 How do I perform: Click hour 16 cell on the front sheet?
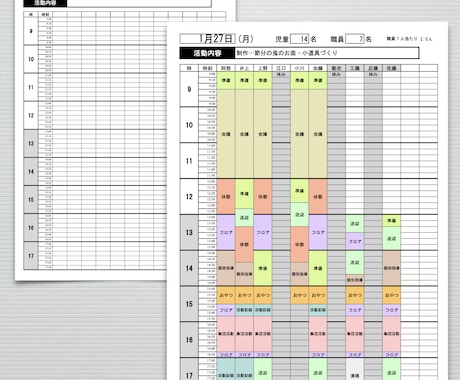click(x=189, y=340)
